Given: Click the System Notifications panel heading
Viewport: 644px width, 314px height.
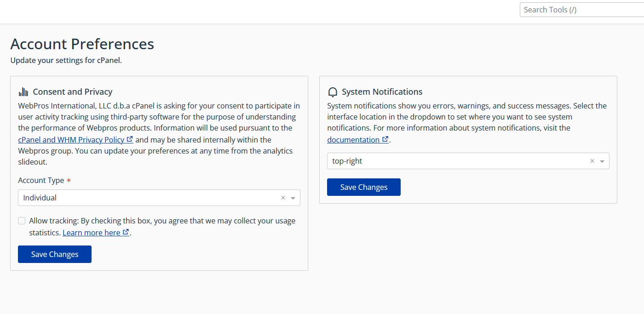Looking at the screenshot, I should point(382,91).
